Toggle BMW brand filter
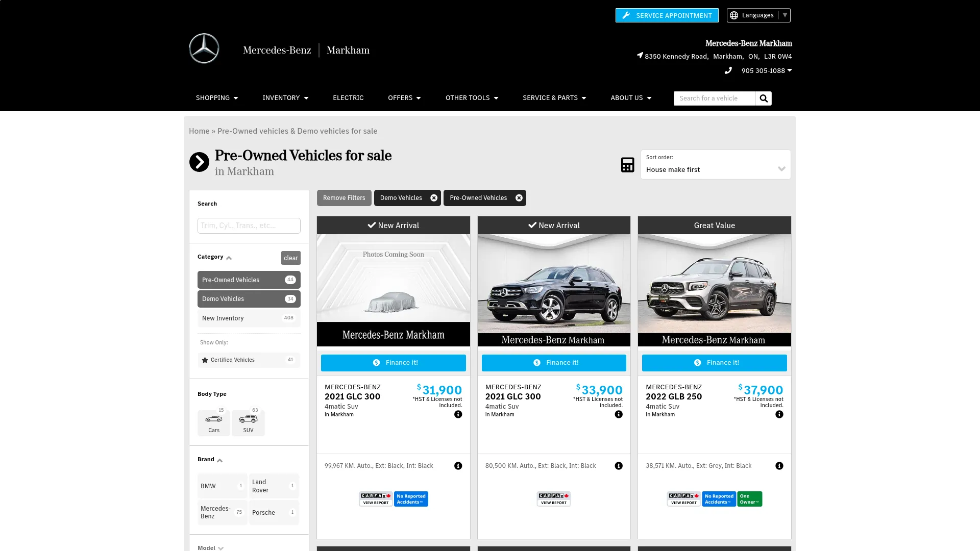Viewport: 980px width, 551px height. [223, 486]
